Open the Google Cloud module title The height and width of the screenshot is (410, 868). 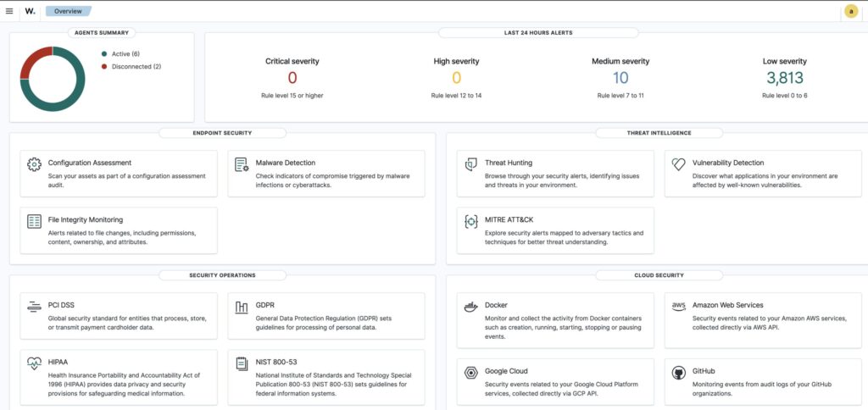click(506, 371)
